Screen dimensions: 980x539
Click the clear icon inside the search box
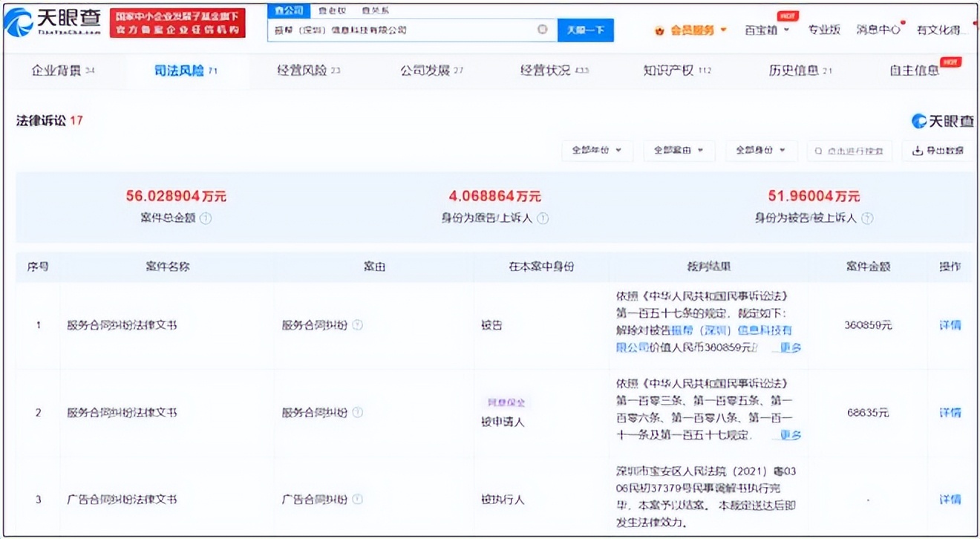541,30
